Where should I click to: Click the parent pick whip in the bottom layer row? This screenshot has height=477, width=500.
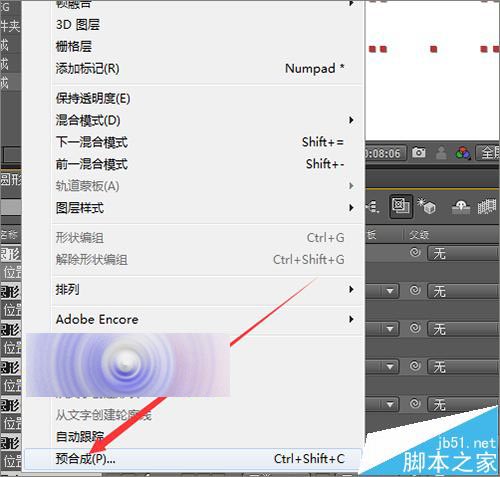click(x=415, y=404)
